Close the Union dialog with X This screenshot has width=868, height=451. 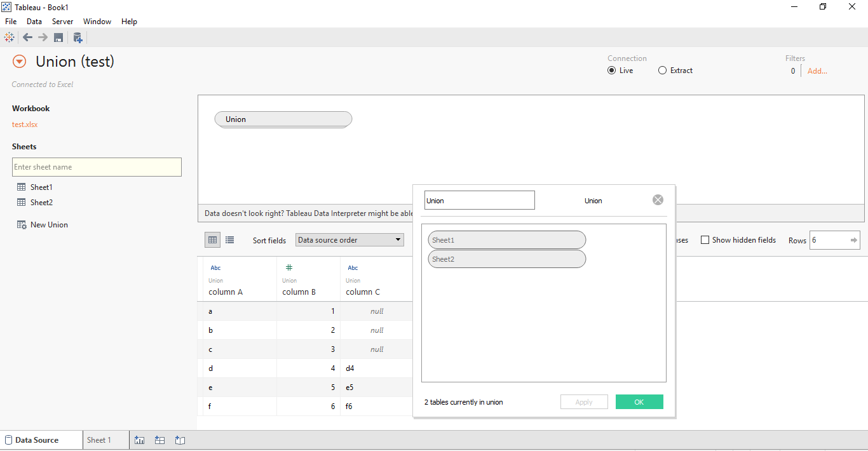tap(658, 200)
